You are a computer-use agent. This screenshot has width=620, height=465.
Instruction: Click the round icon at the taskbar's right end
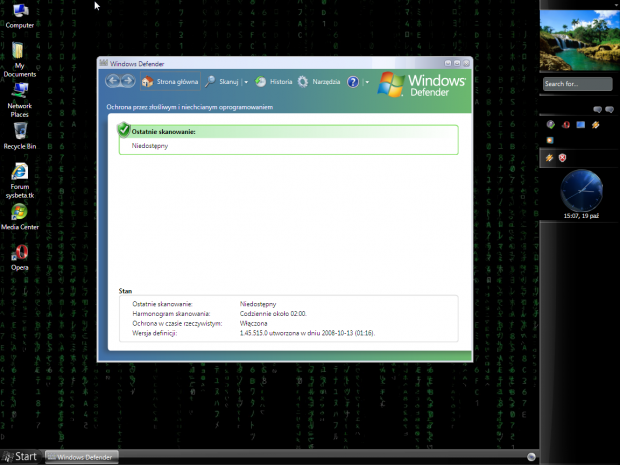pyautogui.click(x=531, y=457)
